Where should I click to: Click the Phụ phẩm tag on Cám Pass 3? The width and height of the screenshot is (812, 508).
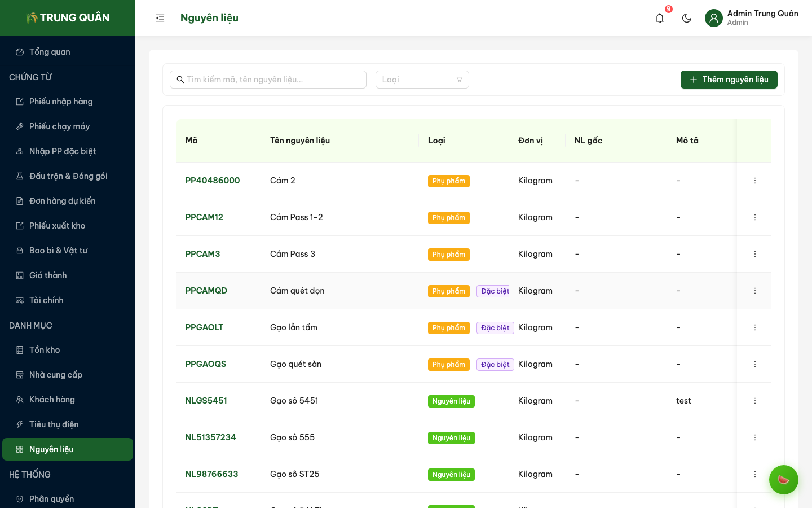[x=448, y=255]
